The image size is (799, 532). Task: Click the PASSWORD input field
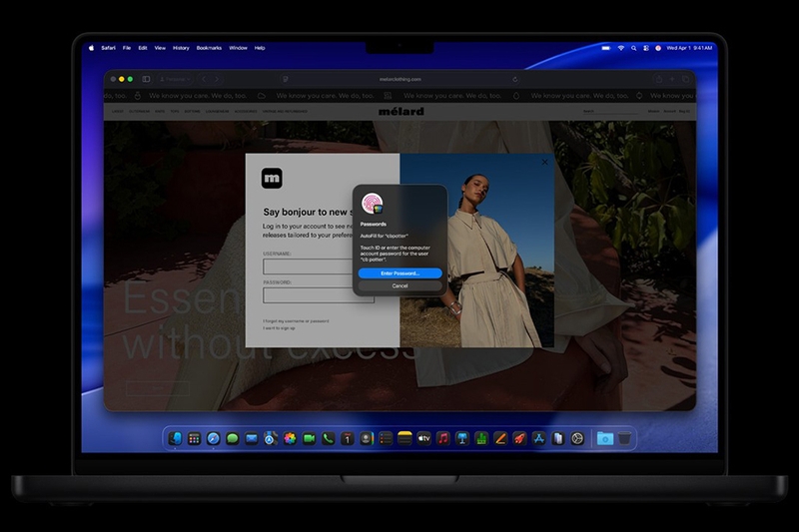tap(319, 295)
